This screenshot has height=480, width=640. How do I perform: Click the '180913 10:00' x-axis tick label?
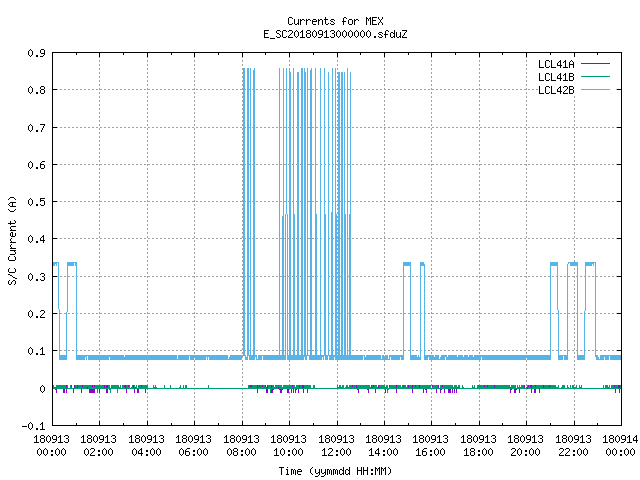tap(289, 446)
